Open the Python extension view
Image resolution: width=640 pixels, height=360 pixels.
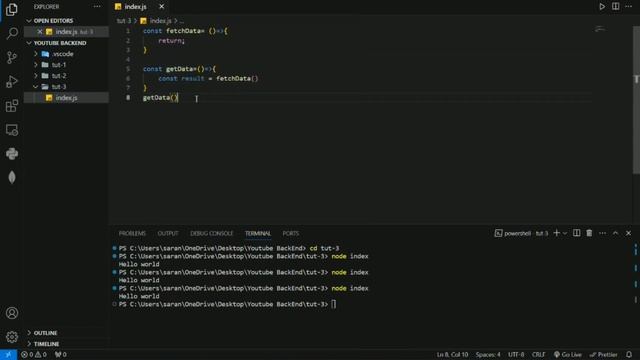[x=12, y=153]
